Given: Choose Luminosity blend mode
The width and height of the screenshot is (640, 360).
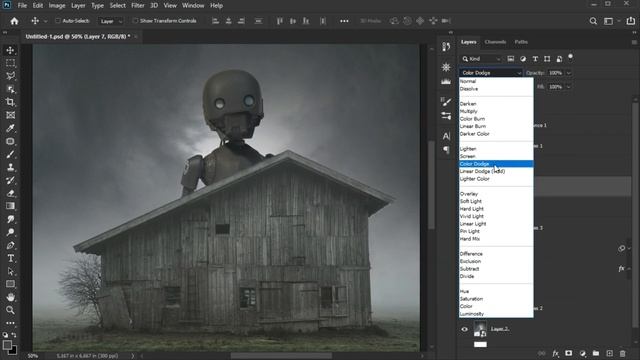Looking at the screenshot, I should coord(472,314).
